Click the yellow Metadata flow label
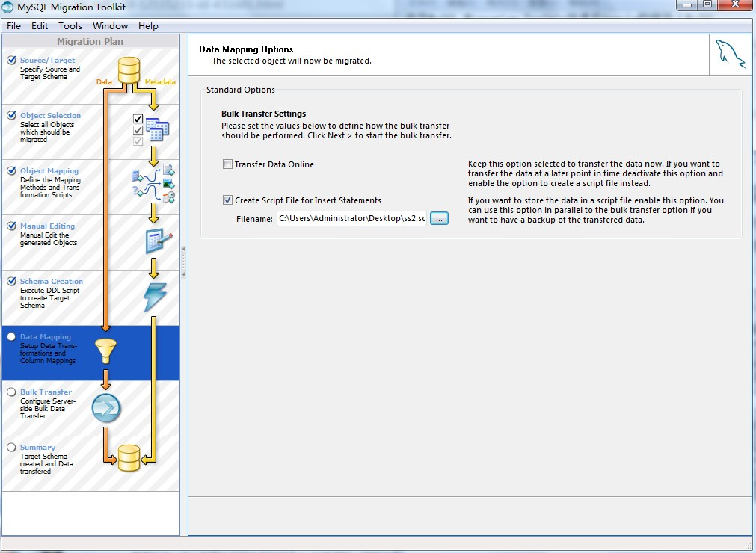This screenshot has height=553, width=756. (160, 82)
